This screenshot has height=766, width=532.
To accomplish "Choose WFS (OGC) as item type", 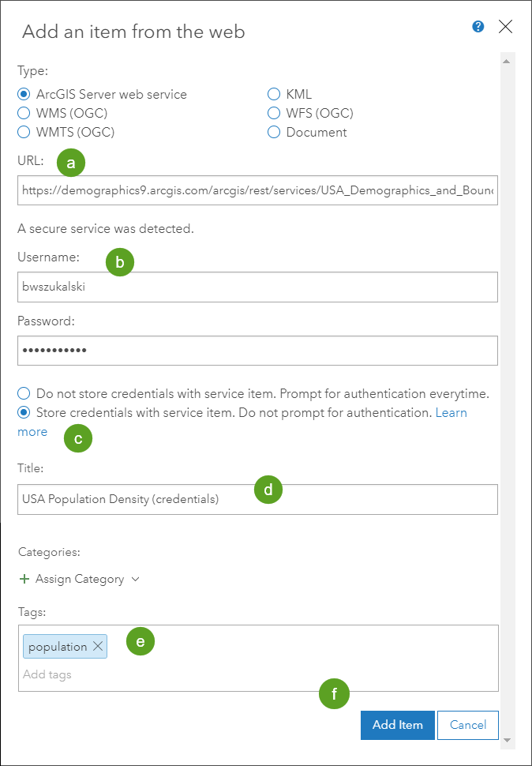I will point(274,113).
